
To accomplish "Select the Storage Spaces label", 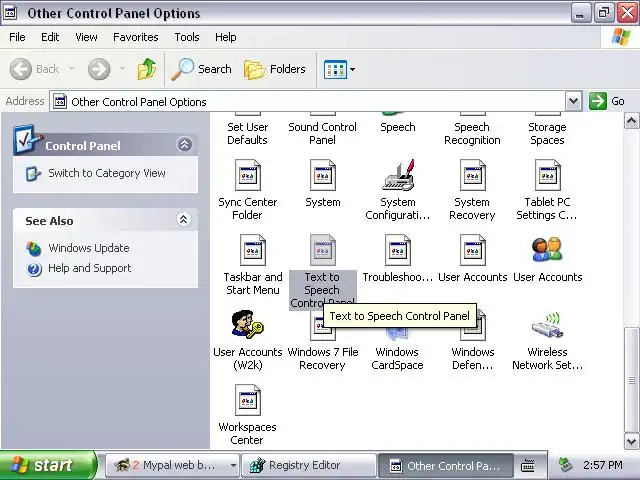I will click(547, 133).
